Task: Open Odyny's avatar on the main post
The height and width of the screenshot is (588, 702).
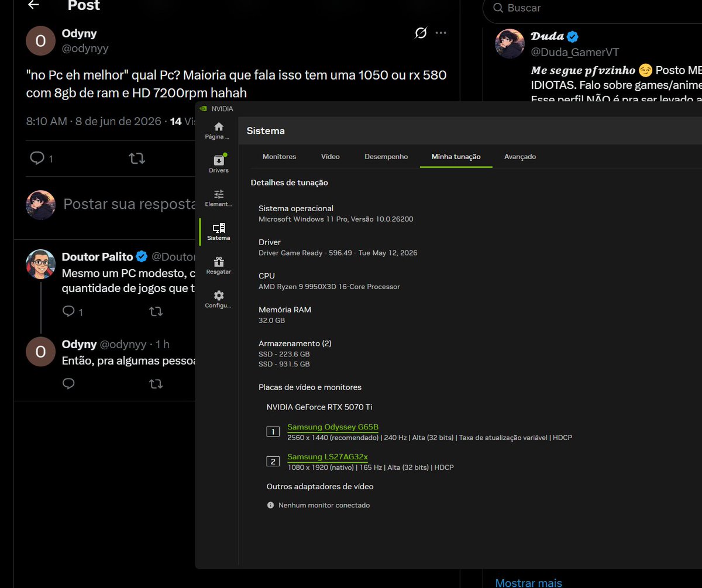Action: [41, 41]
